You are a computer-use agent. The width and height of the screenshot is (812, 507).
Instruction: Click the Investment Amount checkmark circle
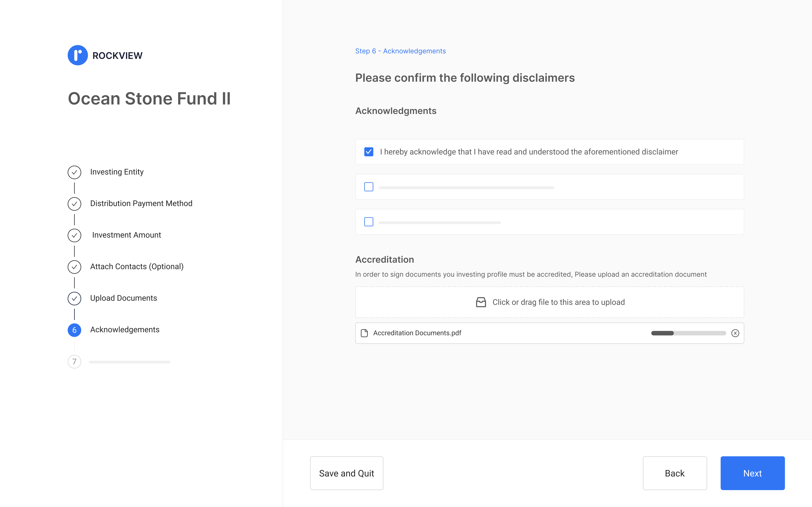pos(74,235)
